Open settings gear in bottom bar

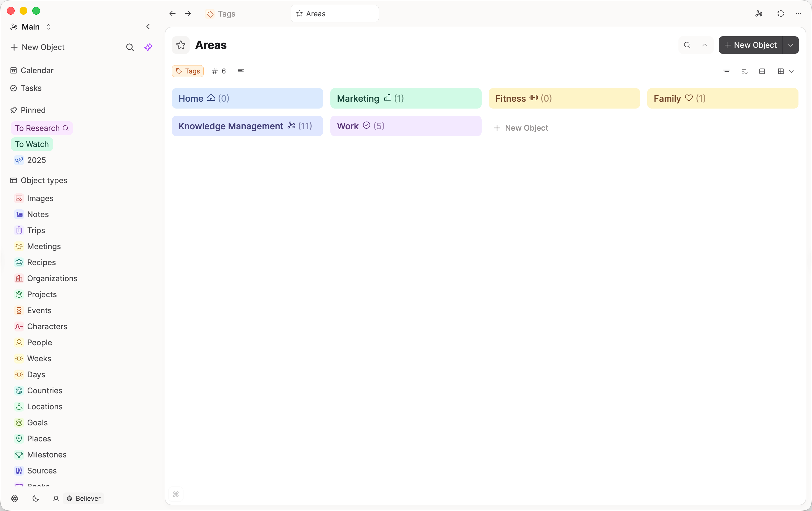coord(15,498)
